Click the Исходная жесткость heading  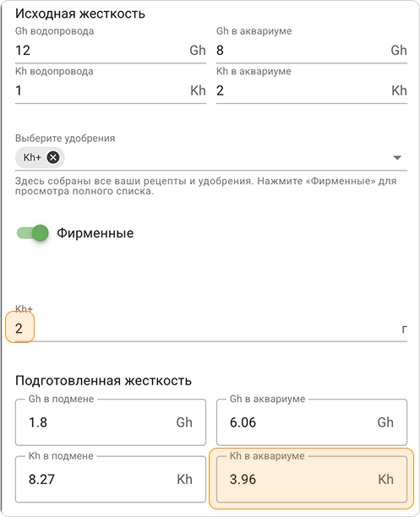[x=80, y=14]
